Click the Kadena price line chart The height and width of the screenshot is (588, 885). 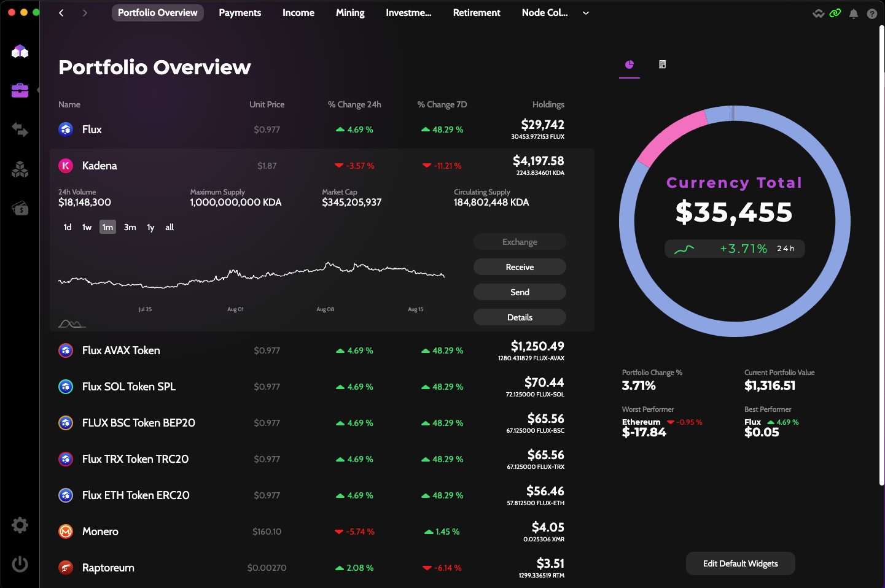point(251,275)
